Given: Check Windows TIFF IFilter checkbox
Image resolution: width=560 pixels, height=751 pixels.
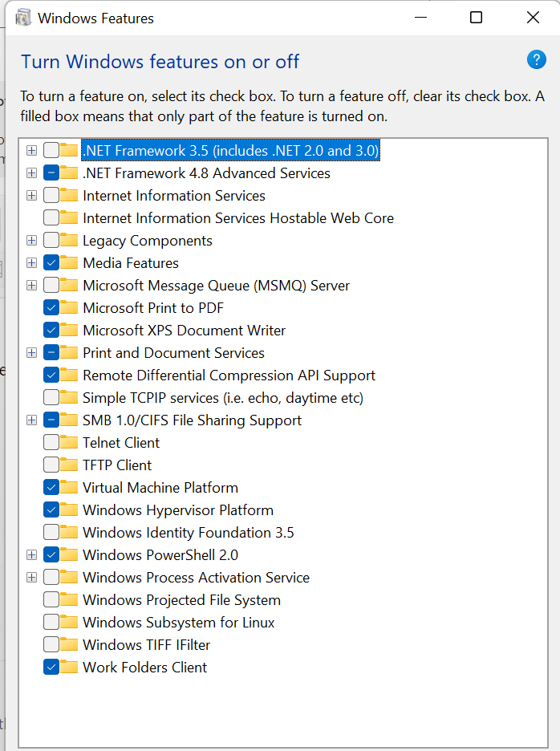Looking at the screenshot, I should (51, 644).
